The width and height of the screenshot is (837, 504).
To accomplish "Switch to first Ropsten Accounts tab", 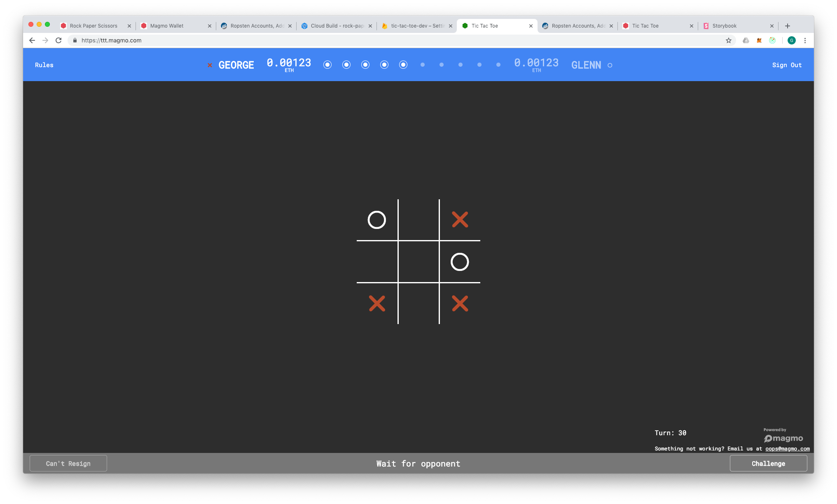I will click(x=257, y=26).
